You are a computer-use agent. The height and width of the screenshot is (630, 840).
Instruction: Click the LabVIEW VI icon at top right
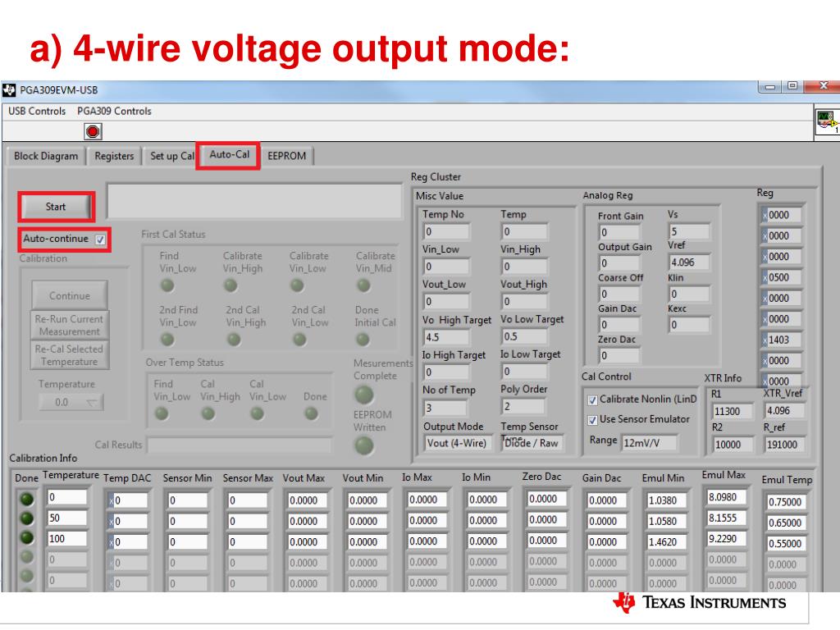(x=827, y=121)
